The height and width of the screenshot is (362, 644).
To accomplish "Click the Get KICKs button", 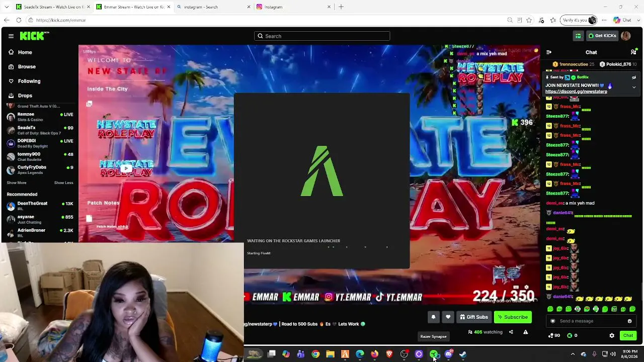I will [x=602, y=36].
